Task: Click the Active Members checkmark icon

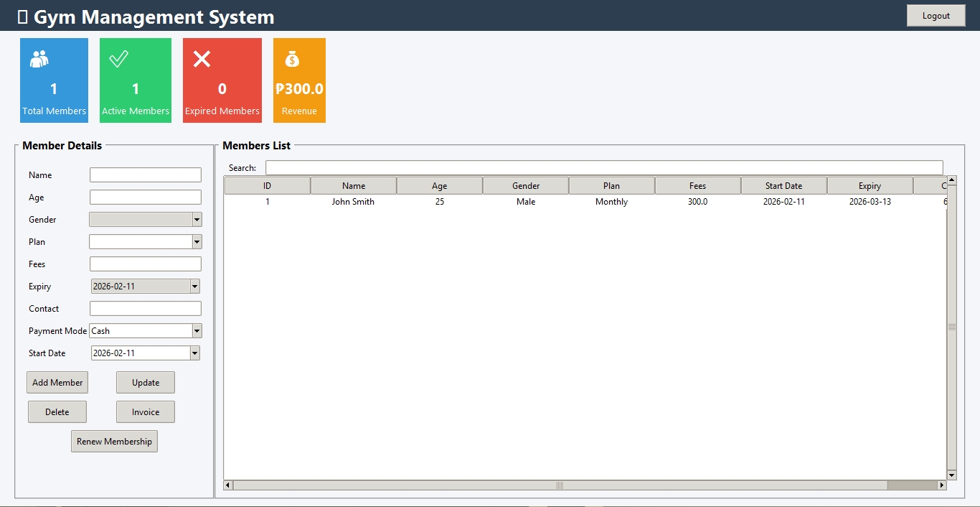Action: (x=118, y=59)
